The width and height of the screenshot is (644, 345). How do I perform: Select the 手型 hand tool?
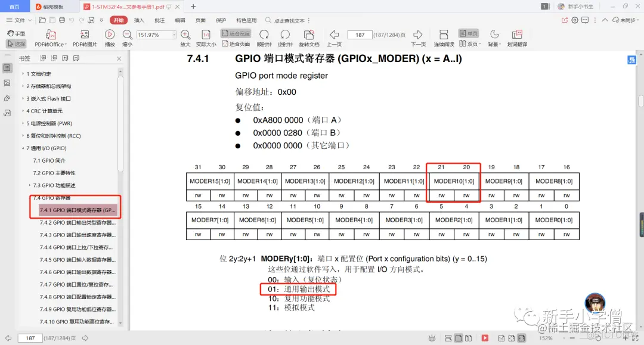[x=16, y=33]
